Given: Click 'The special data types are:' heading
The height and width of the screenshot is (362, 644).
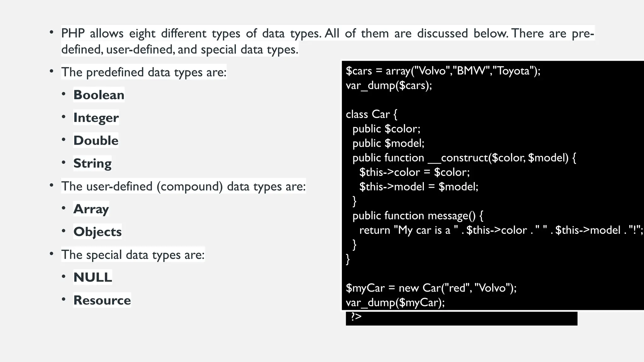Looking at the screenshot, I should pos(133,255).
